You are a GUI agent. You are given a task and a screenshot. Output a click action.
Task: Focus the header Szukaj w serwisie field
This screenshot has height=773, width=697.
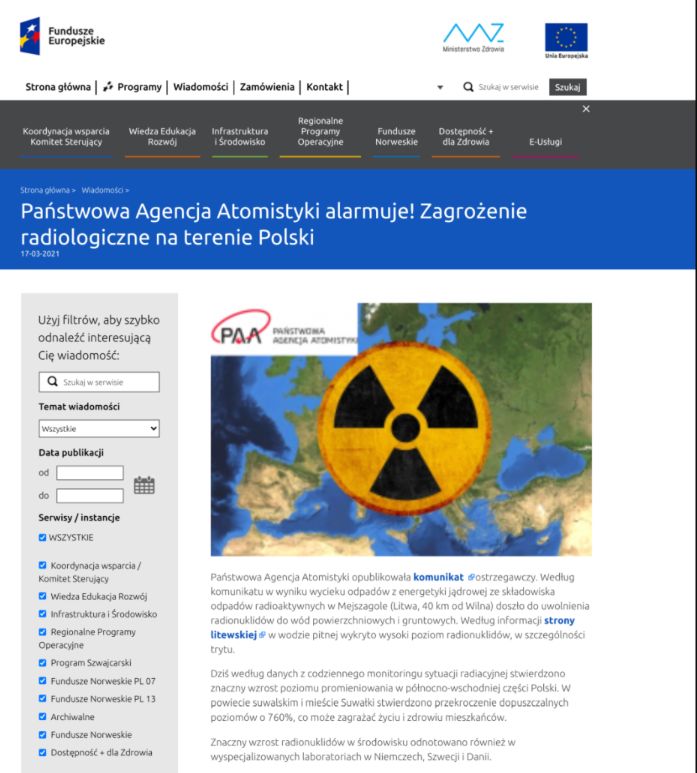(x=508, y=87)
